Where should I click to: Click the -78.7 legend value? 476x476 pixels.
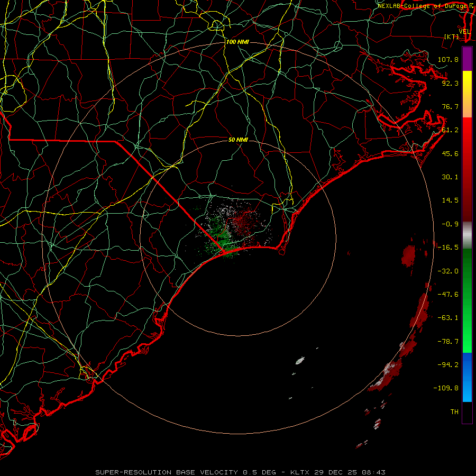[x=448, y=342]
